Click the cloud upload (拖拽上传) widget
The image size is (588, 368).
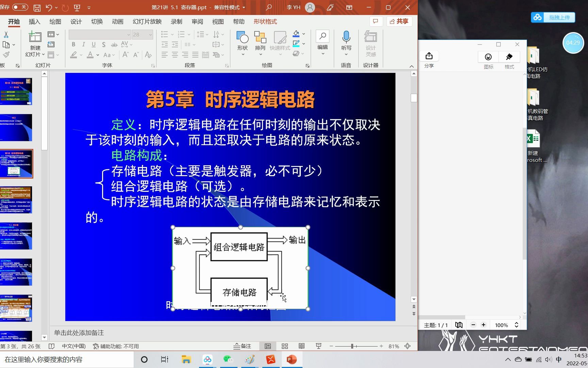(x=553, y=17)
